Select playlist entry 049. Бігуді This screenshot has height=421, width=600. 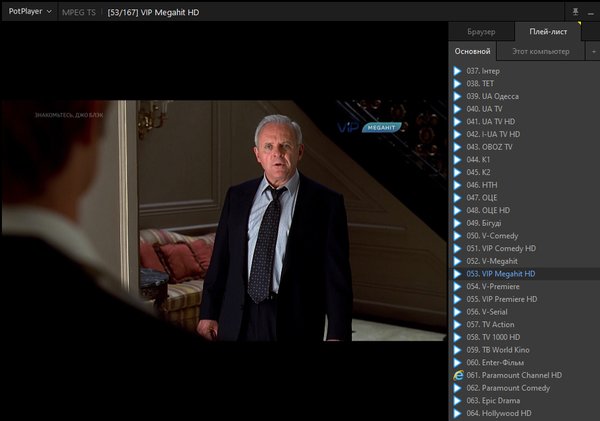point(524,223)
